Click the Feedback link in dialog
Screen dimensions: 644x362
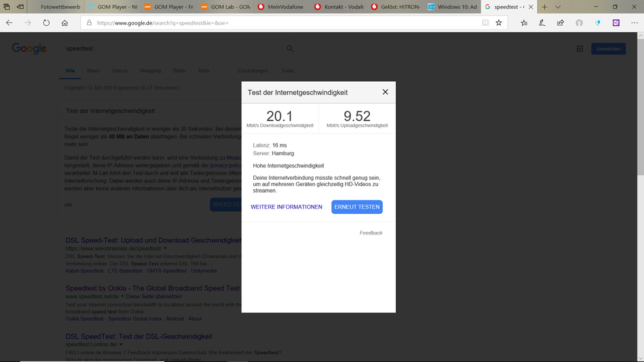(x=371, y=233)
